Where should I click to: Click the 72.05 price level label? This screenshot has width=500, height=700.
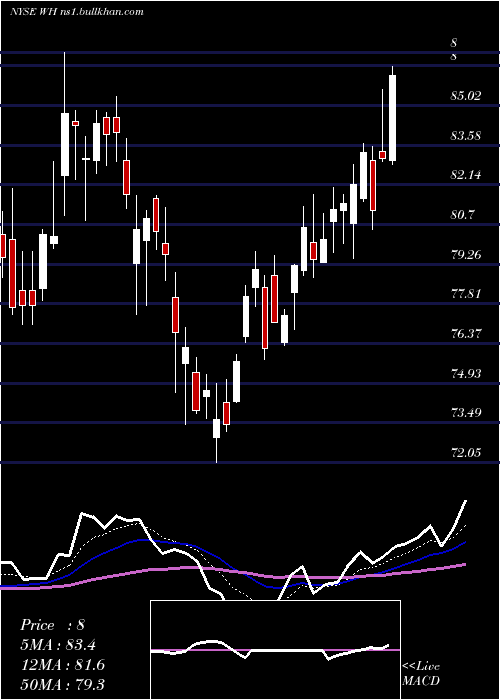[x=466, y=453]
